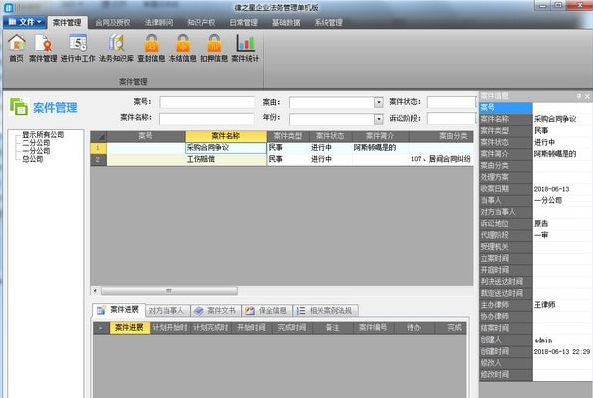Select 显示所有公司 in the company tree
The image size is (593, 398).
(x=43, y=134)
